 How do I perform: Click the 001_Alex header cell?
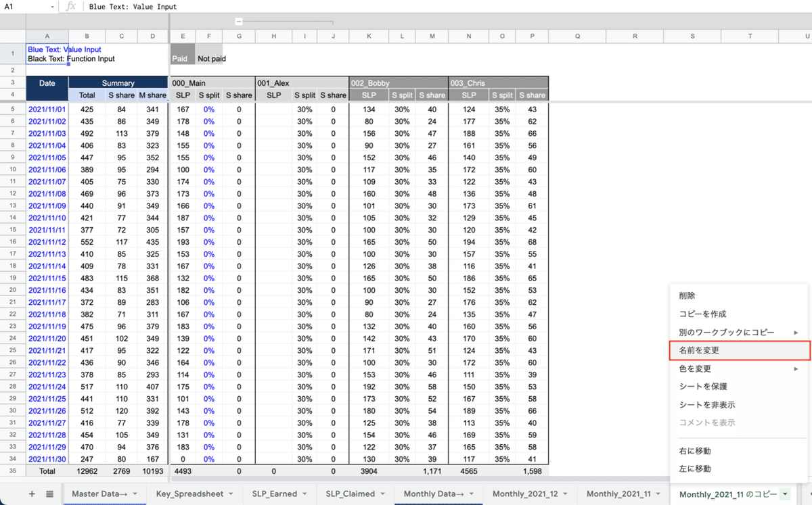click(x=302, y=83)
